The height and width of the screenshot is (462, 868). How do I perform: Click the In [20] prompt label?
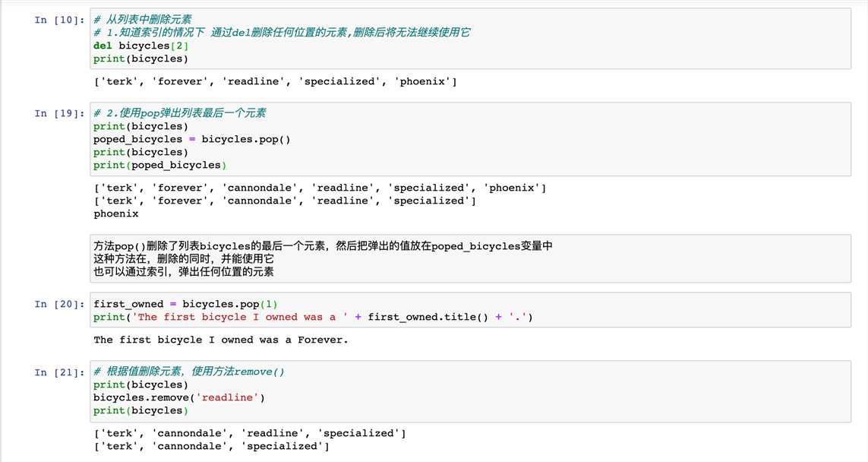59,304
